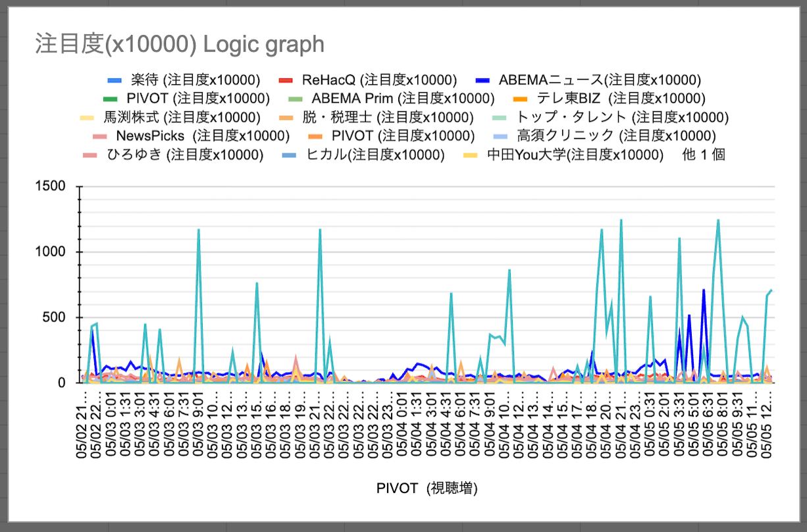Click the 1000 vertical axis label
Viewport: 807px width, 532px height.
coord(52,252)
